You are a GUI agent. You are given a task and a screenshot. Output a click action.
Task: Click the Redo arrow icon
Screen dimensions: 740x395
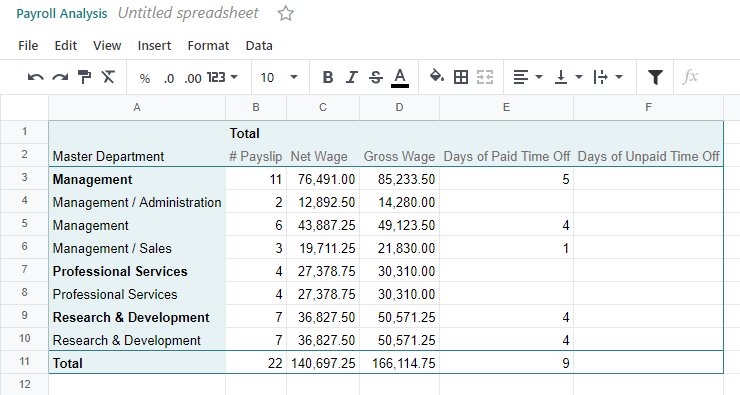[x=60, y=77]
